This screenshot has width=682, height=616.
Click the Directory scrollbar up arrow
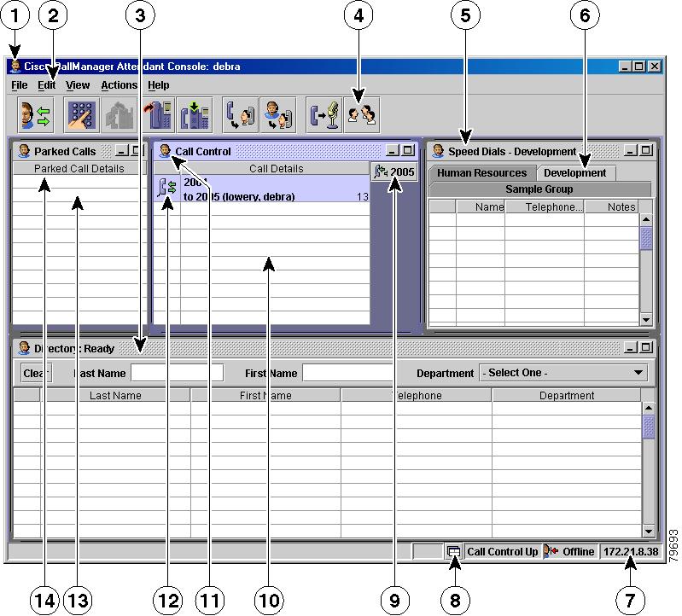point(649,408)
